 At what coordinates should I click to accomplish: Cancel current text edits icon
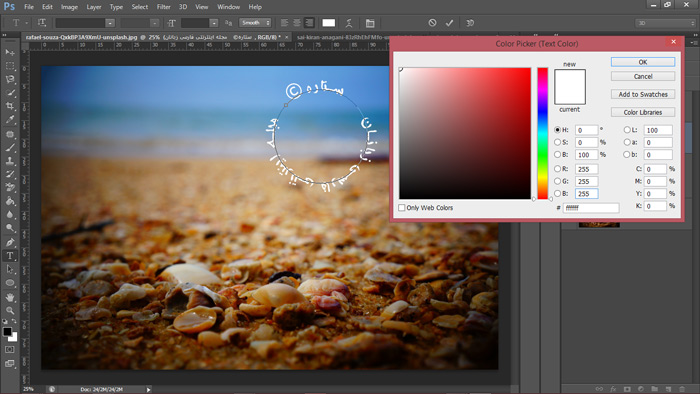pos(432,23)
